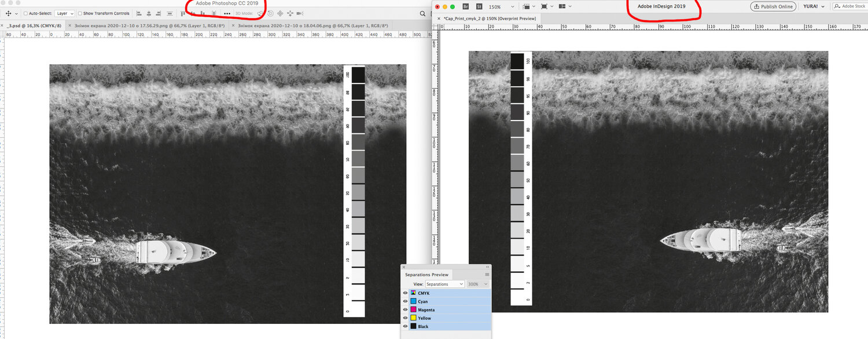Open InDesign Screen Mode menu
Viewport: 868px width, 339px height.
pyautogui.click(x=547, y=6)
